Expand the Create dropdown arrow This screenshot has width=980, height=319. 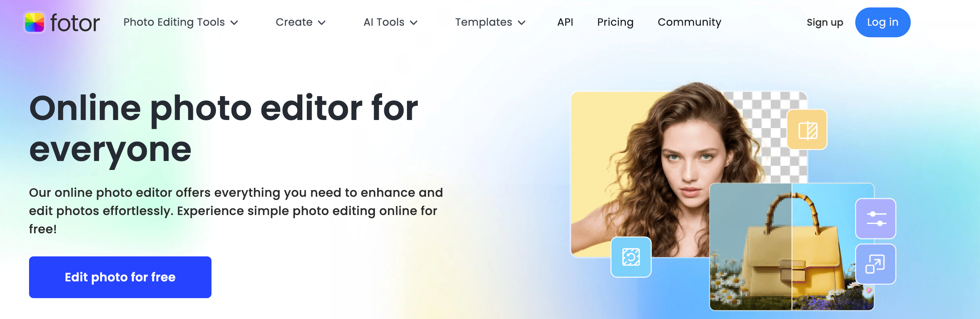pos(322,23)
